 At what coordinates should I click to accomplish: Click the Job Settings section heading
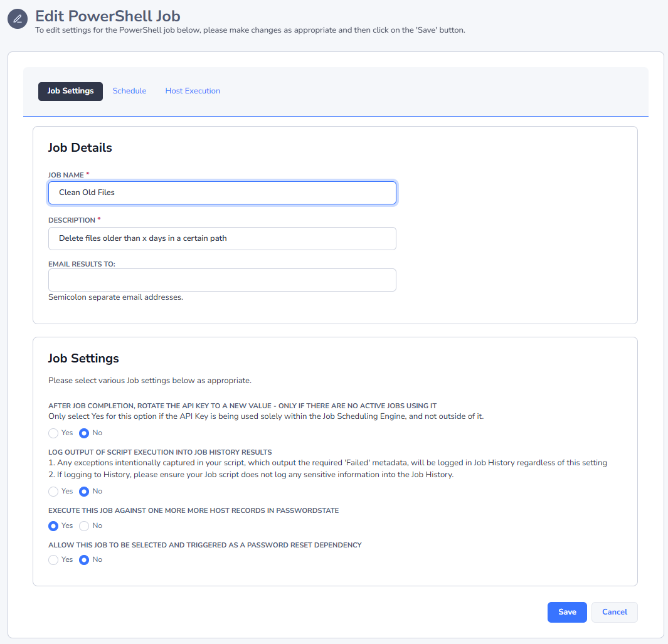click(83, 359)
